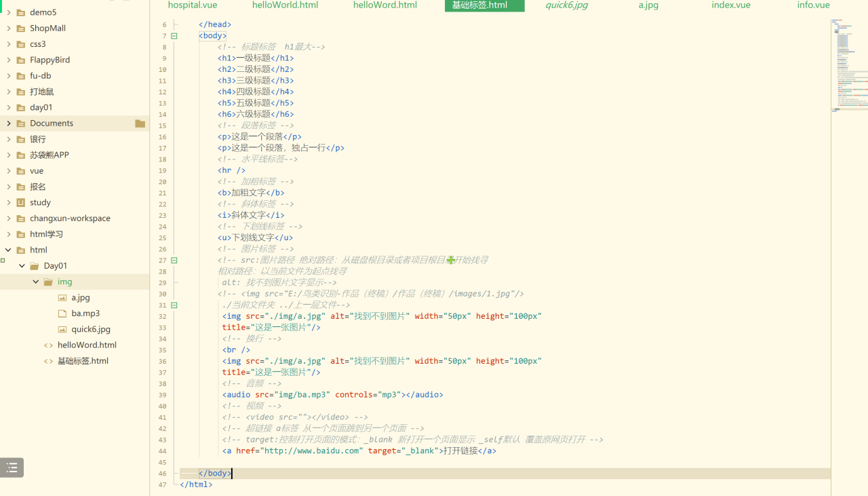Click the folder icon of changxun-workspace

tap(21, 218)
